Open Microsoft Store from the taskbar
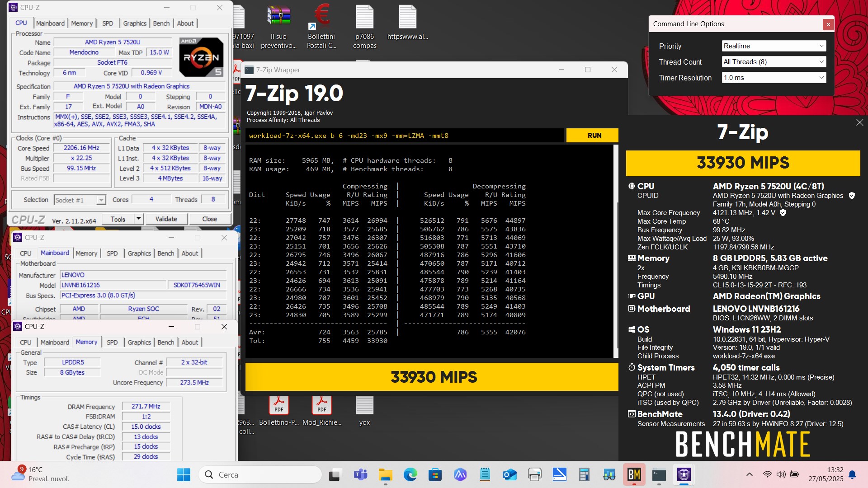Image resolution: width=868 pixels, height=488 pixels. pos(435,474)
